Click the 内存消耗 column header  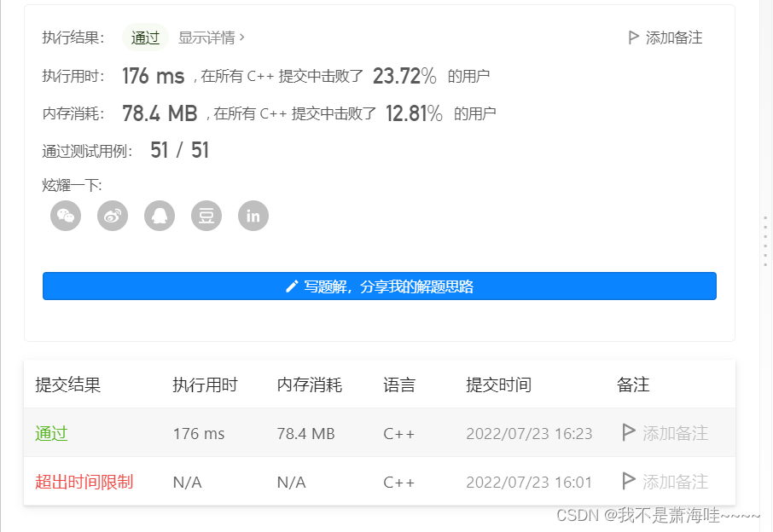[x=310, y=385]
